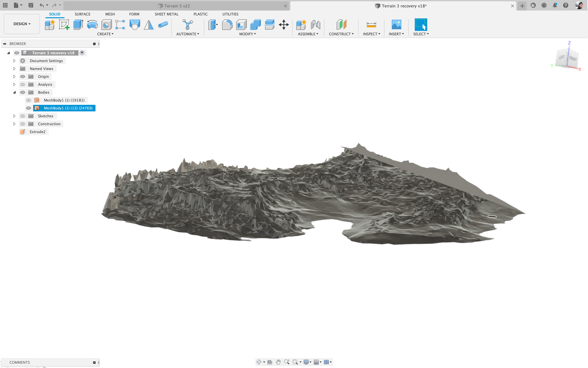Click the Insert image icon

[396, 25]
